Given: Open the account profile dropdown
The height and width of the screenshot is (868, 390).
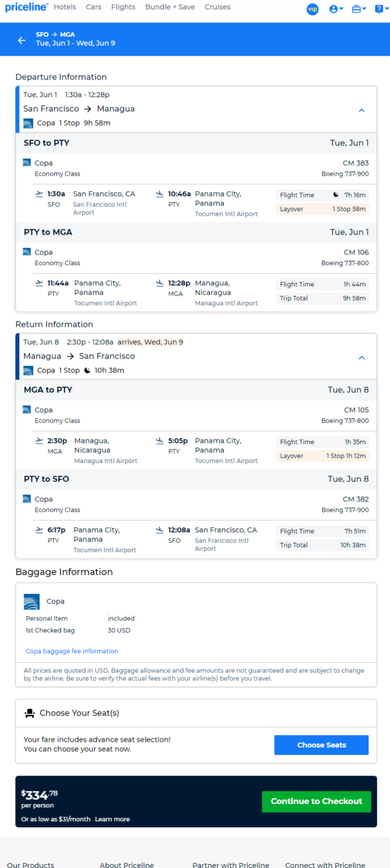Looking at the screenshot, I should tap(336, 9).
